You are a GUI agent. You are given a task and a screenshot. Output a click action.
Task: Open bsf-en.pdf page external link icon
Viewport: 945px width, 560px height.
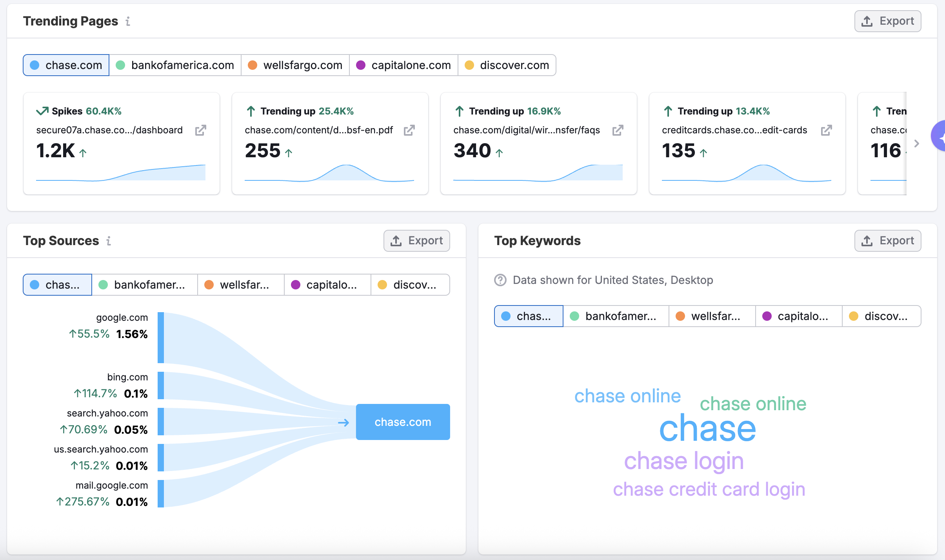click(409, 130)
